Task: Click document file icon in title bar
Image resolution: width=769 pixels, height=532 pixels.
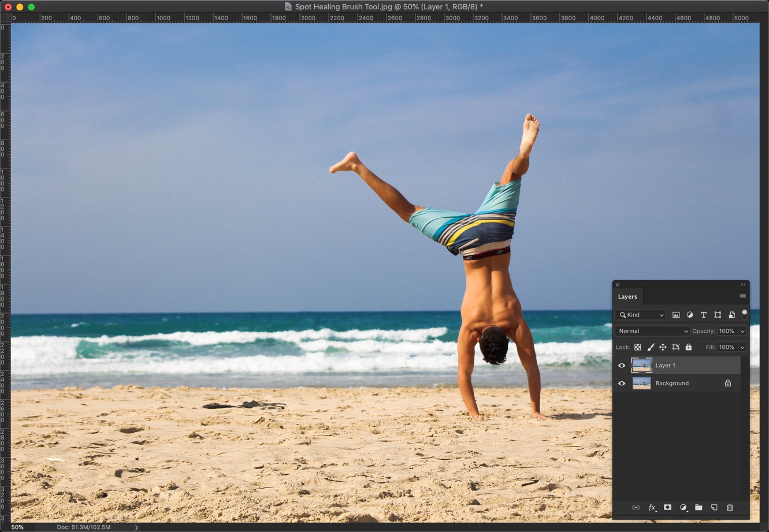Action: (288, 7)
